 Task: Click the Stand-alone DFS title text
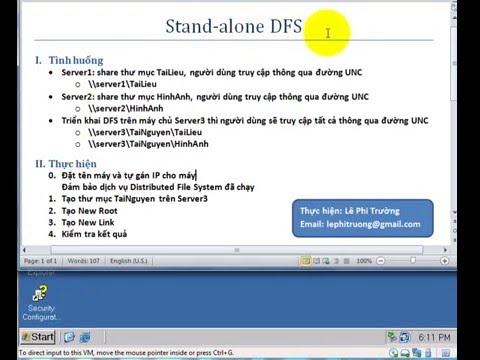coord(234,26)
